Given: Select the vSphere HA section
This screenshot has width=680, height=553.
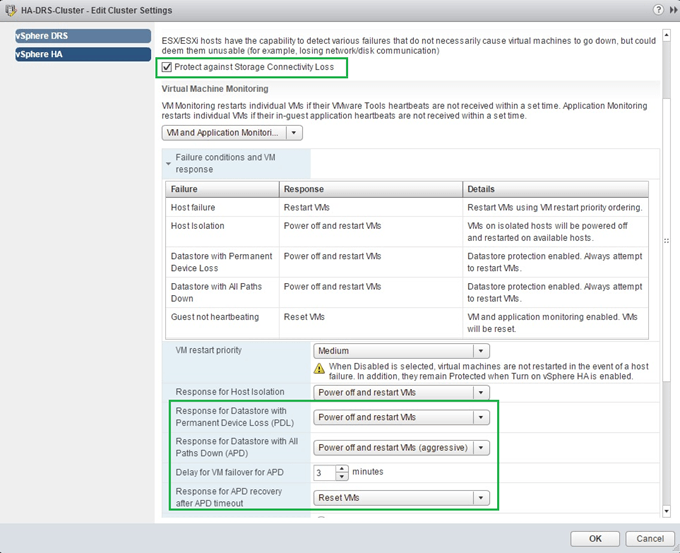Looking at the screenshot, I should pos(83,54).
